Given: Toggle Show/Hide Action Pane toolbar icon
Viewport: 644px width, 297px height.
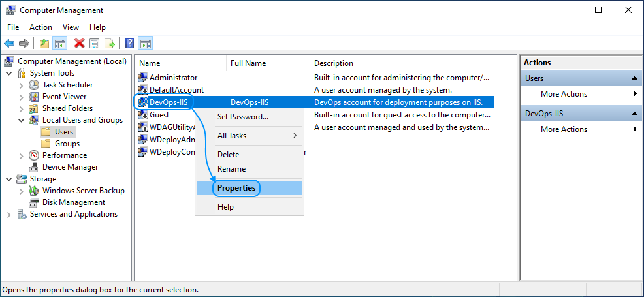Looking at the screenshot, I should point(146,42).
